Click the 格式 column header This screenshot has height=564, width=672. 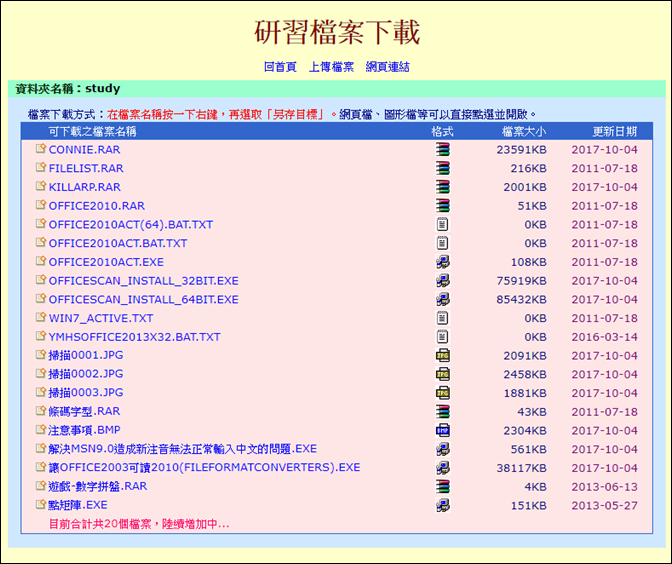[442, 131]
